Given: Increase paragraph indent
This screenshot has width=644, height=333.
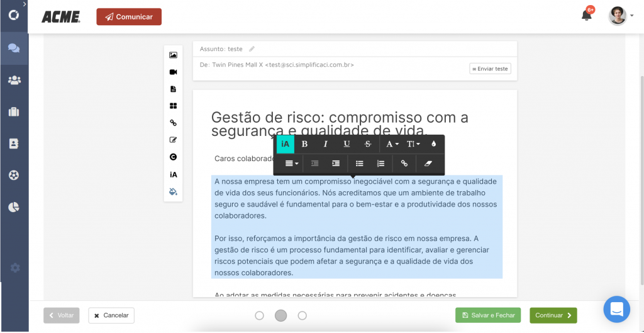Looking at the screenshot, I should click(336, 164).
